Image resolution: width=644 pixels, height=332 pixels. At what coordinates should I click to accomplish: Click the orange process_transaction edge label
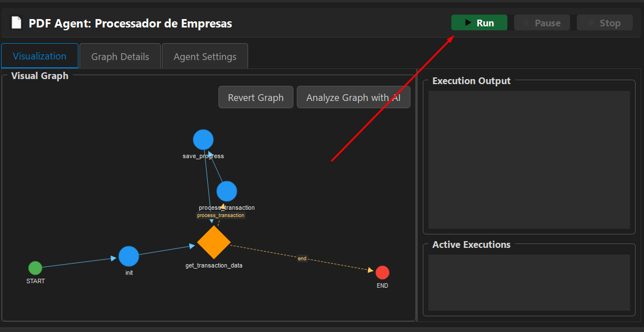pyautogui.click(x=221, y=215)
